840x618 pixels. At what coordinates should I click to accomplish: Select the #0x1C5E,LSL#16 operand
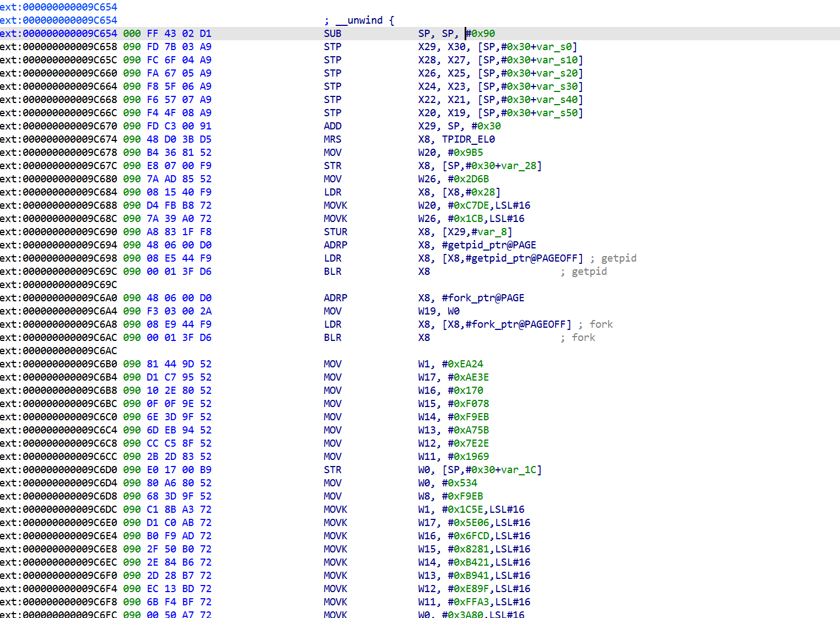click(483, 509)
